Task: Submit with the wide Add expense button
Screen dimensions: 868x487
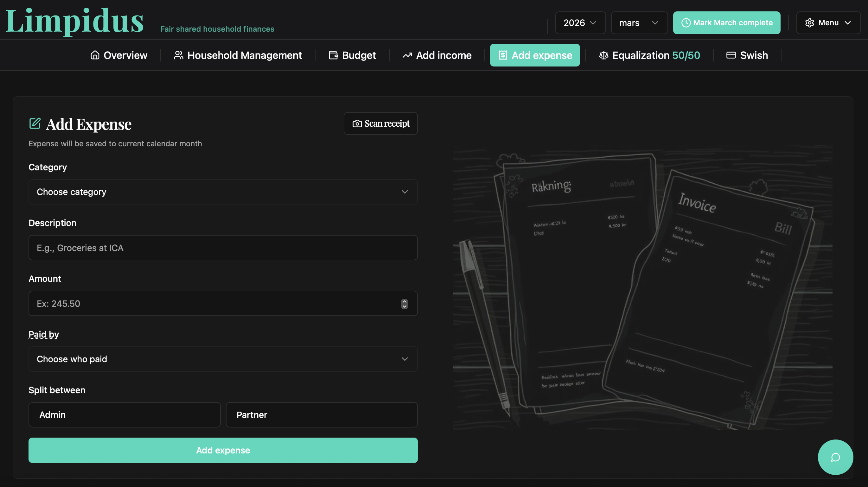Action: pyautogui.click(x=223, y=450)
